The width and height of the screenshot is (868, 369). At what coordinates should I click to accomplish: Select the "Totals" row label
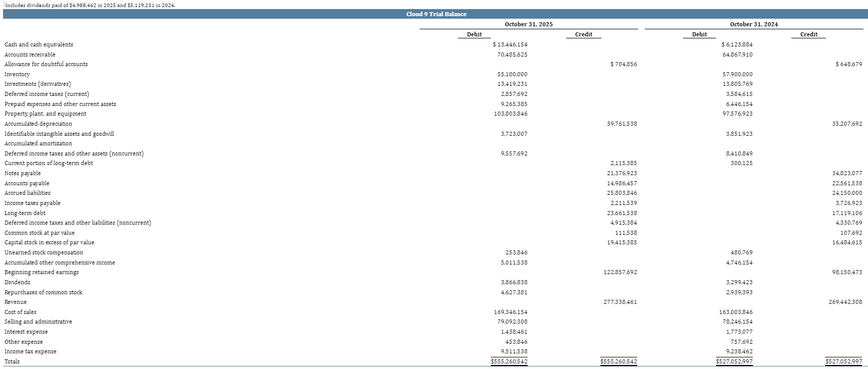pyautogui.click(x=12, y=361)
